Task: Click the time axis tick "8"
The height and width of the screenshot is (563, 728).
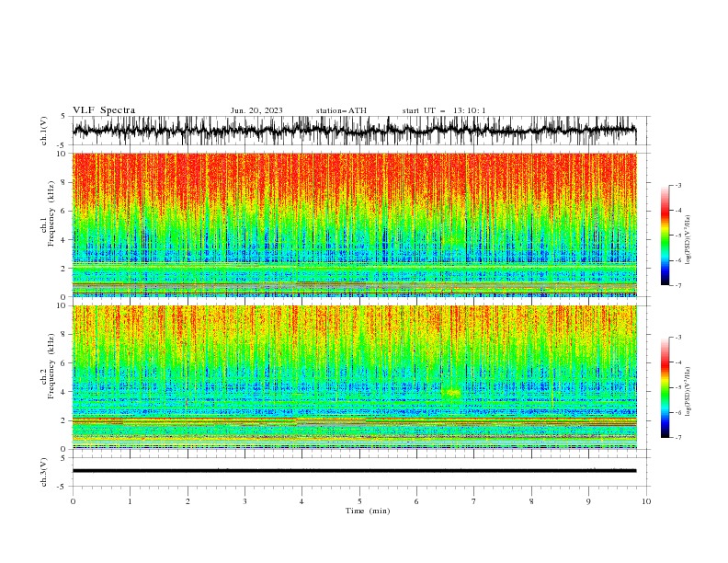Action: point(531,501)
